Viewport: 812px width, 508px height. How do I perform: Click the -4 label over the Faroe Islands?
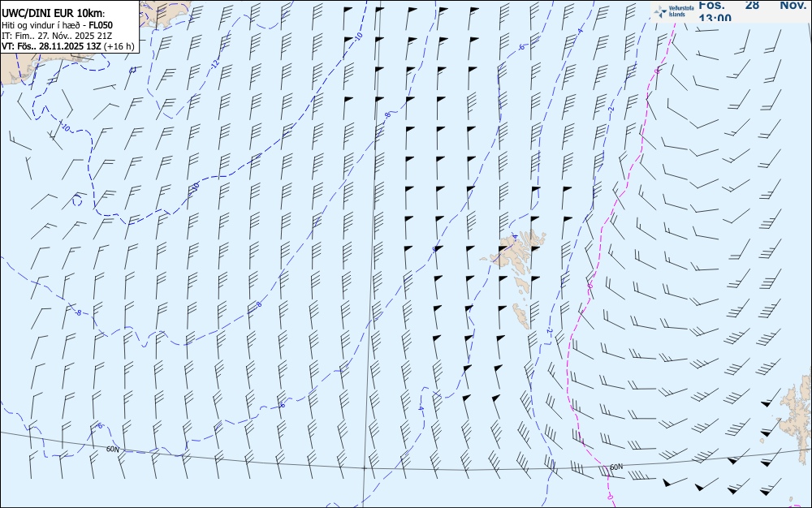coord(515,237)
